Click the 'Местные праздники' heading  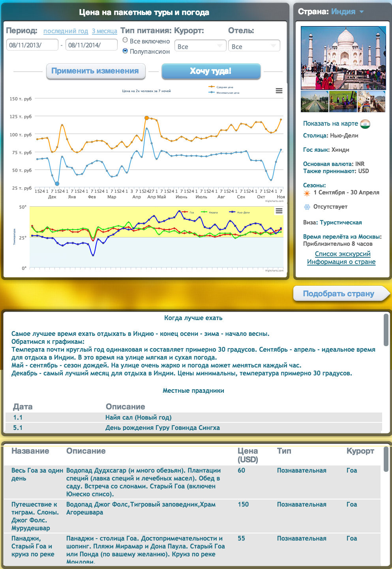(193, 390)
